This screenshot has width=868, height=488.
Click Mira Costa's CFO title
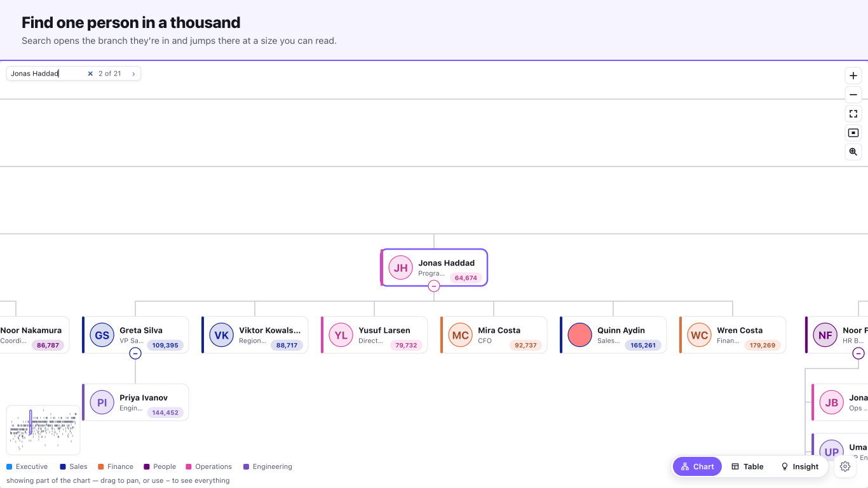485,341
